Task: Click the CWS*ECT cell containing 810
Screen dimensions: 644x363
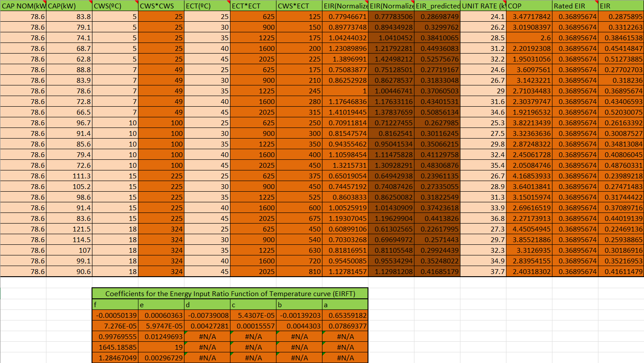Action: click(x=299, y=272)
